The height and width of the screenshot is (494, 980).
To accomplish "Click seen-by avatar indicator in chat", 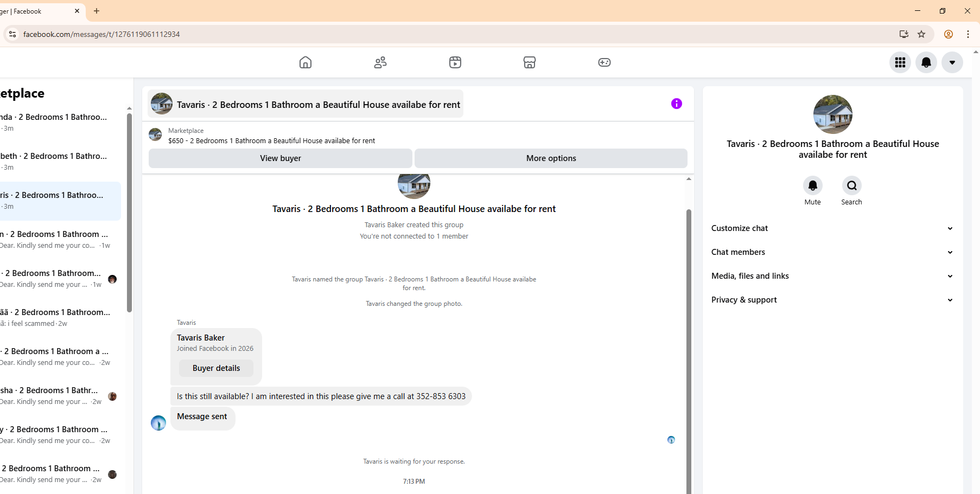I will [671, 440].
